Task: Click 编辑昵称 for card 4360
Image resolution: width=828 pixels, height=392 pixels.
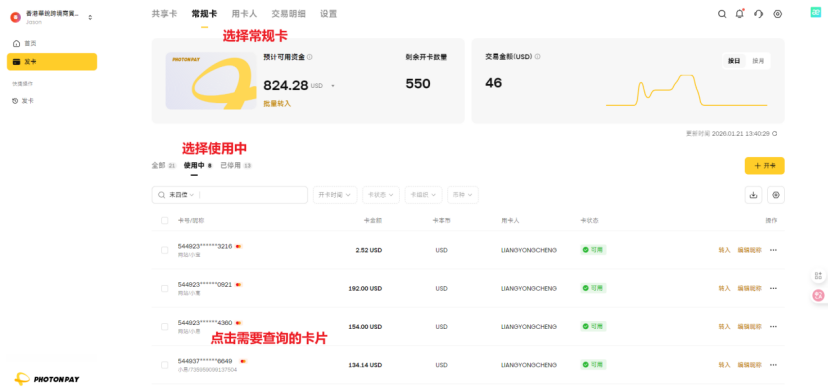Action: click(x=750, y=326)
